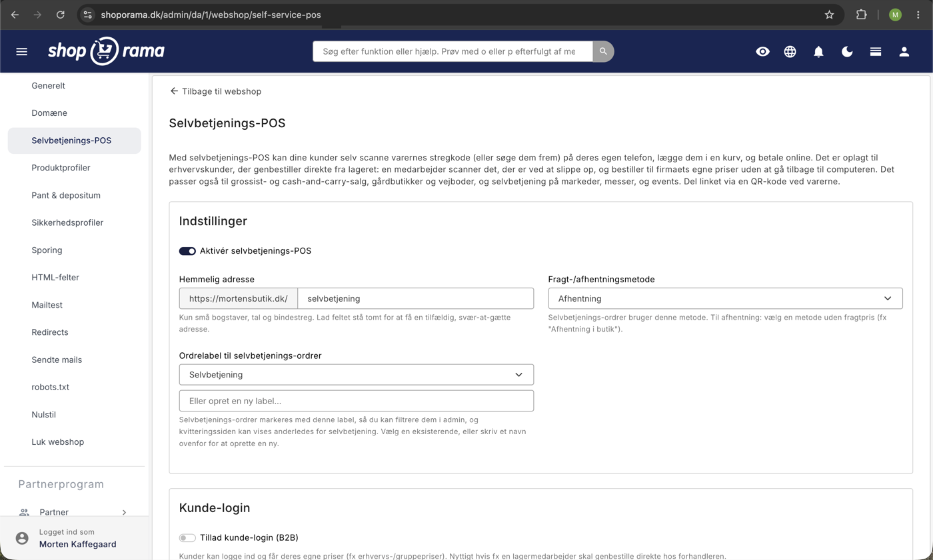
Task: Toggle dark mode moon icon
Action: (847, 51)
